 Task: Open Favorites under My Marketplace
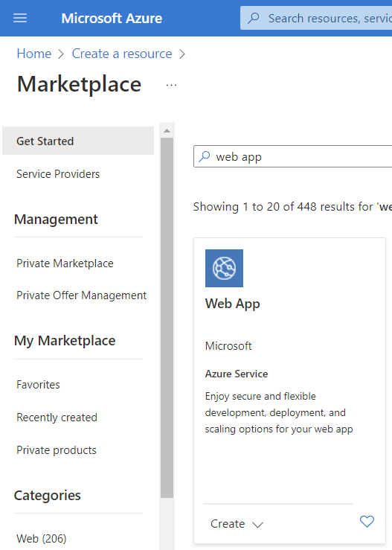pos(38,385)
